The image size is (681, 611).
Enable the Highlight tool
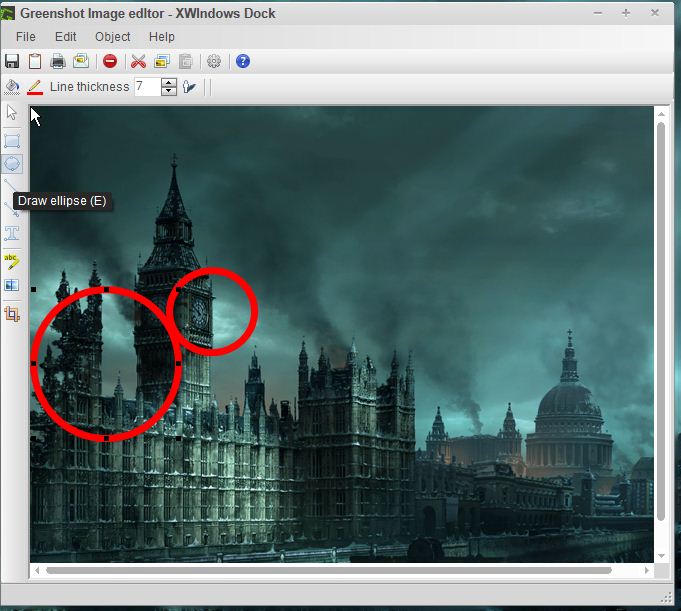[12, 261]
